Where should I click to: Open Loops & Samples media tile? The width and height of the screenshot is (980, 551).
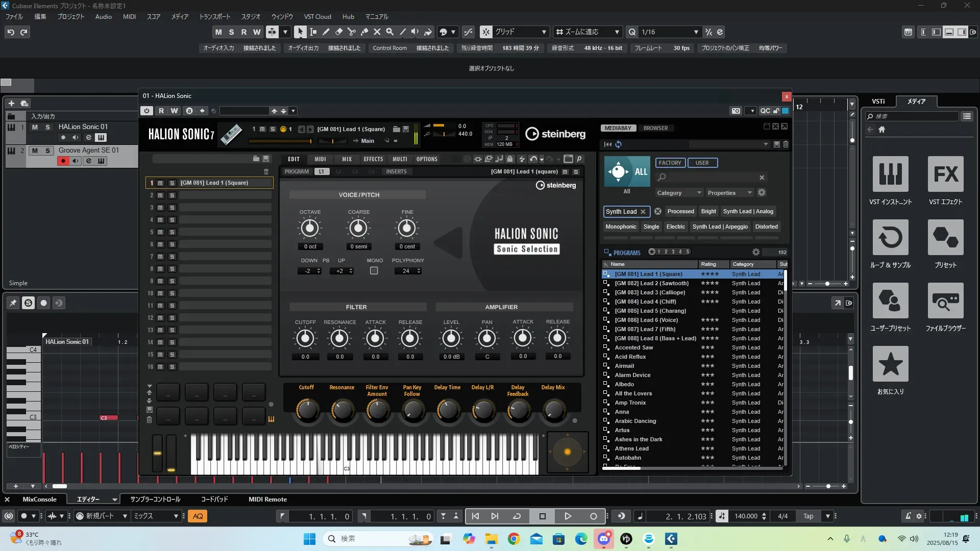[890, 238]
